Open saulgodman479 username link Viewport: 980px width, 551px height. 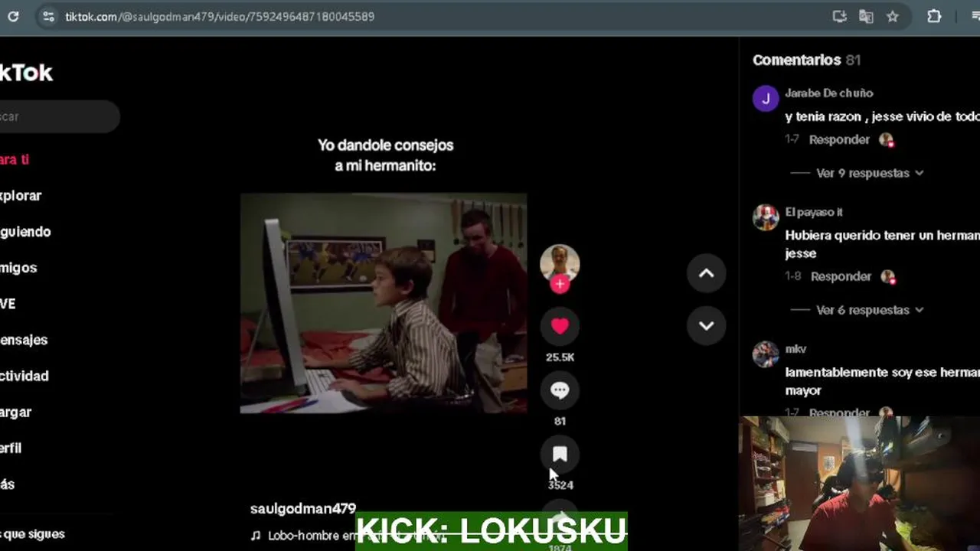(303, 508)
